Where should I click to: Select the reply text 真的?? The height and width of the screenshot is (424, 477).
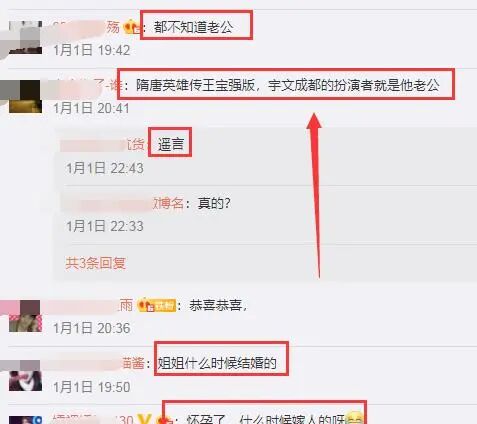[214, 203]
